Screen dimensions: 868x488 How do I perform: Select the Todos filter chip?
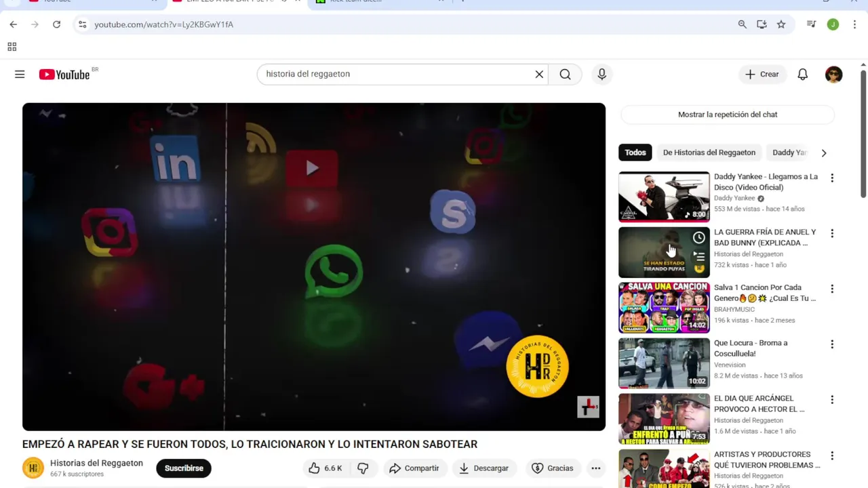point(635,152)
